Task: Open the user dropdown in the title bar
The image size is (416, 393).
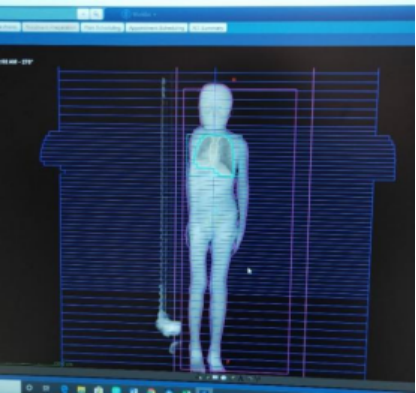Action: coord(143,14)
